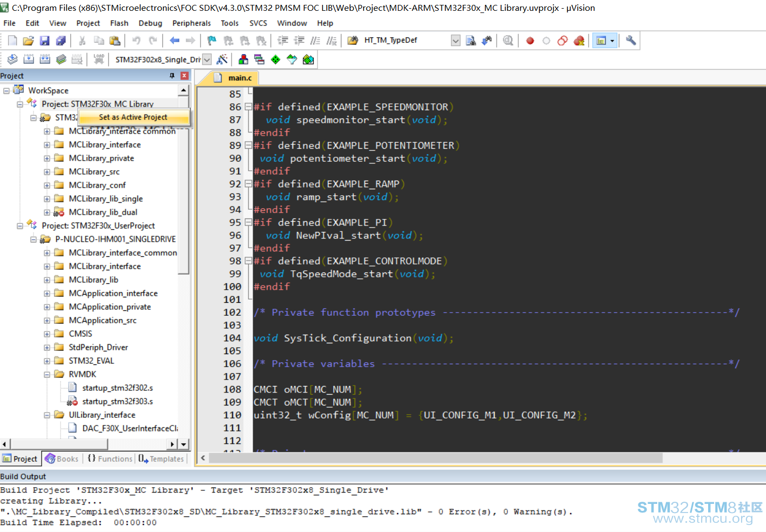The image size is (766, 532).
Task: Collapse the UILibrary_interface folder
Action: 47,415
